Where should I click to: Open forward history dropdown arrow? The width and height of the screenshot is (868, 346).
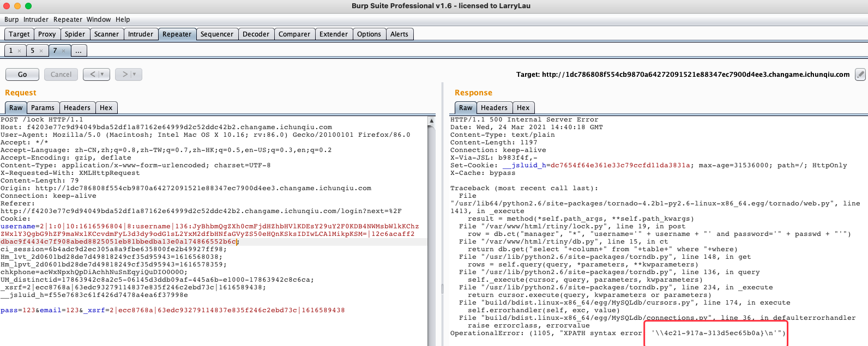(134, 74)
